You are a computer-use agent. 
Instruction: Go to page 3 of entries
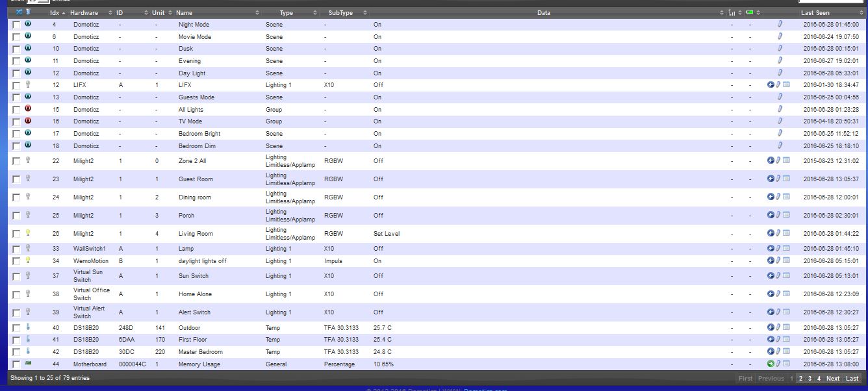click(810, 378)
